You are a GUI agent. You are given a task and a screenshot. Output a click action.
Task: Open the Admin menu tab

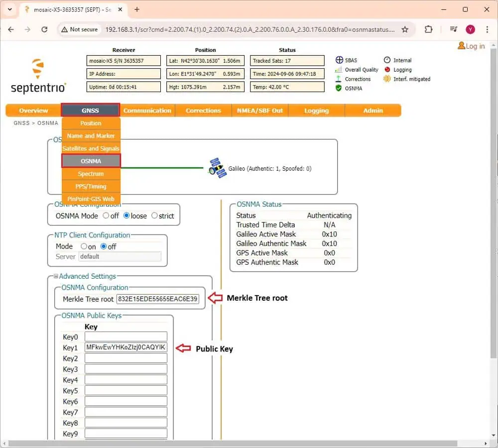pyautogui.click(x=373, y=111)
